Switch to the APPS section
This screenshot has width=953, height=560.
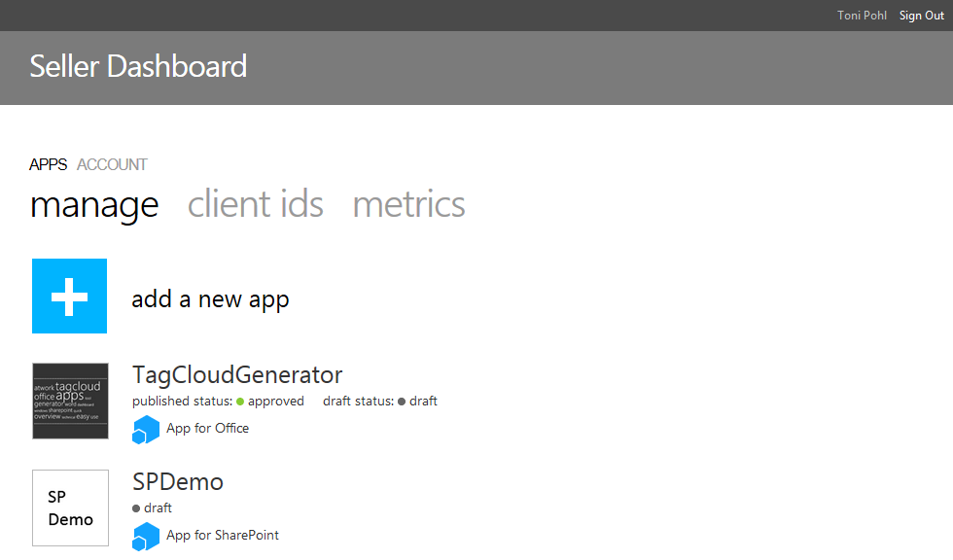(48, 164)
